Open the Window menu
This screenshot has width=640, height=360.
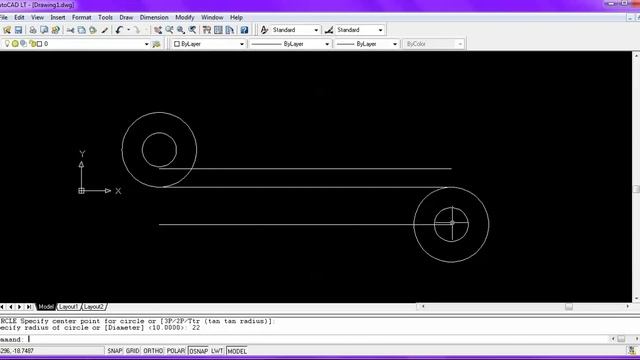[x=212, y=18]
